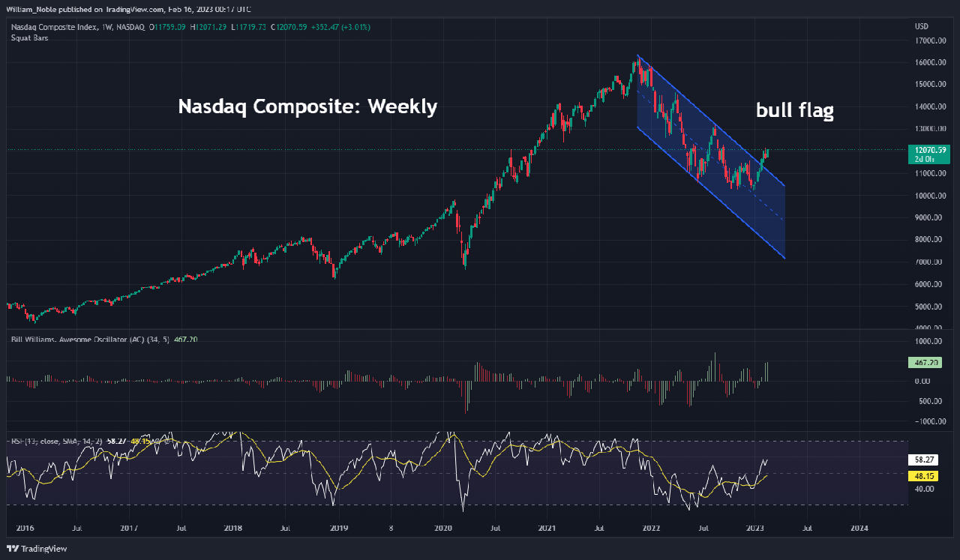This screenshot has width=960, height=560.
Task: Click the white 58.27 RSI value tag
Action: pyautogui.click(x=922, y=459)
